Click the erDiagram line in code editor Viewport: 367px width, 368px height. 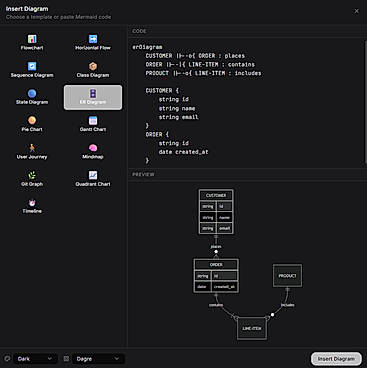tap(147, 47)
